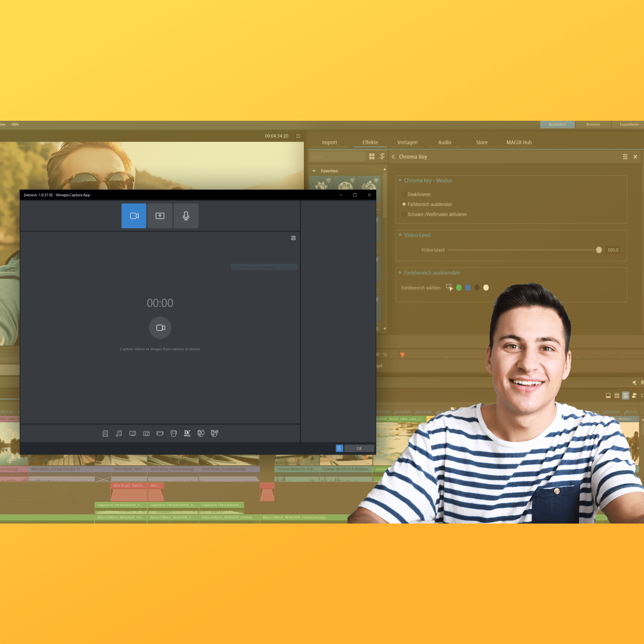The width and height of the screenshot is (644, 644).
Task: Select the microphone audio recording mode
Action: (x=186, y=216)
